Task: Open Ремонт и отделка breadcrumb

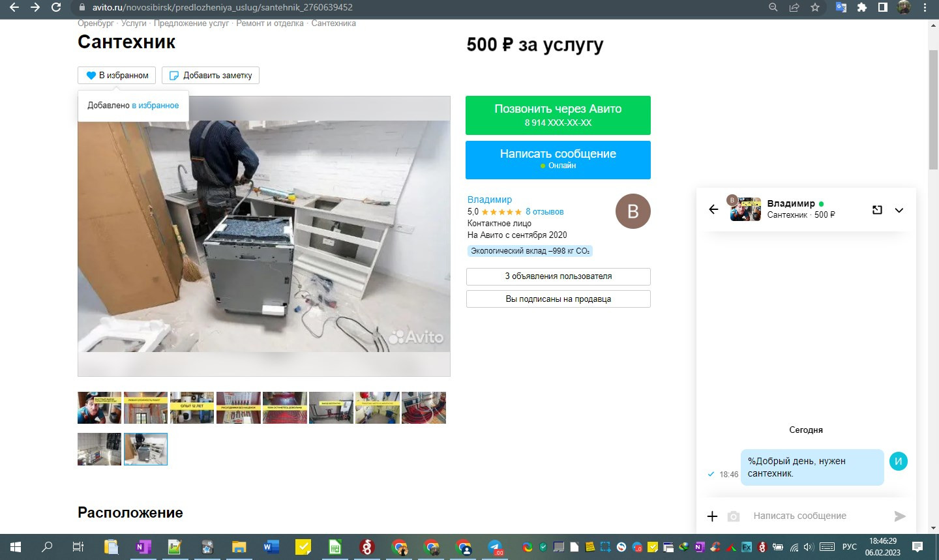Action: 270,23
